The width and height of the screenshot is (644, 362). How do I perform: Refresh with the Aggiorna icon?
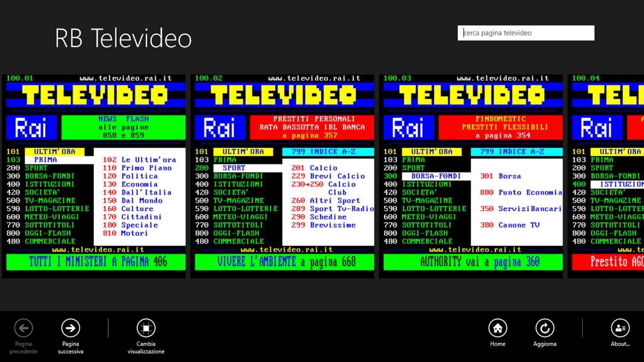(545, 328)
